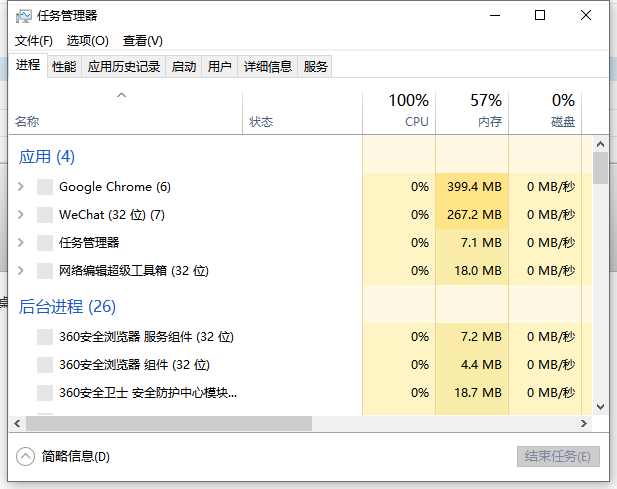Click the 360安全浏览器 组件 (32 位) icon

click(x=44, y=365)
